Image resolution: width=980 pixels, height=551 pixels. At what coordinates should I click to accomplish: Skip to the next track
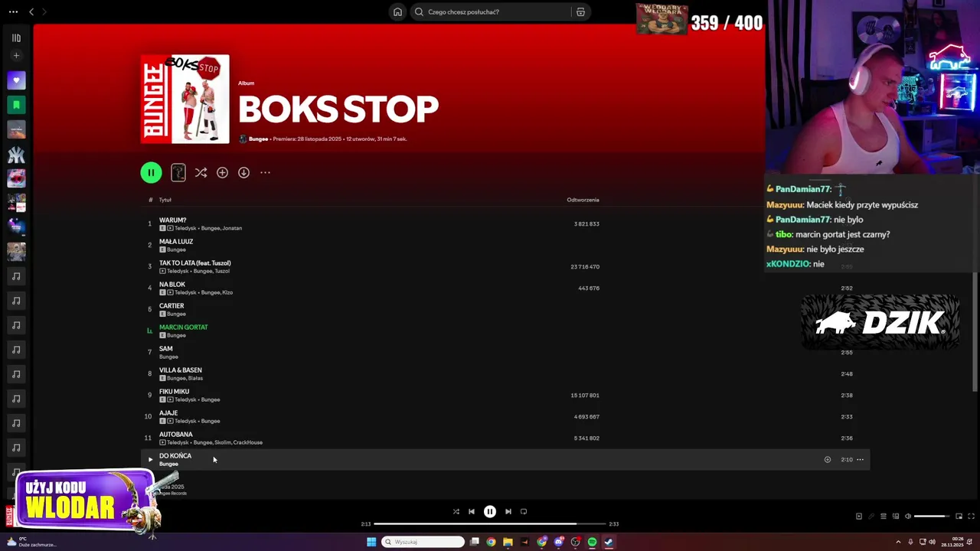pyautogui.click(x=508, y=511)
